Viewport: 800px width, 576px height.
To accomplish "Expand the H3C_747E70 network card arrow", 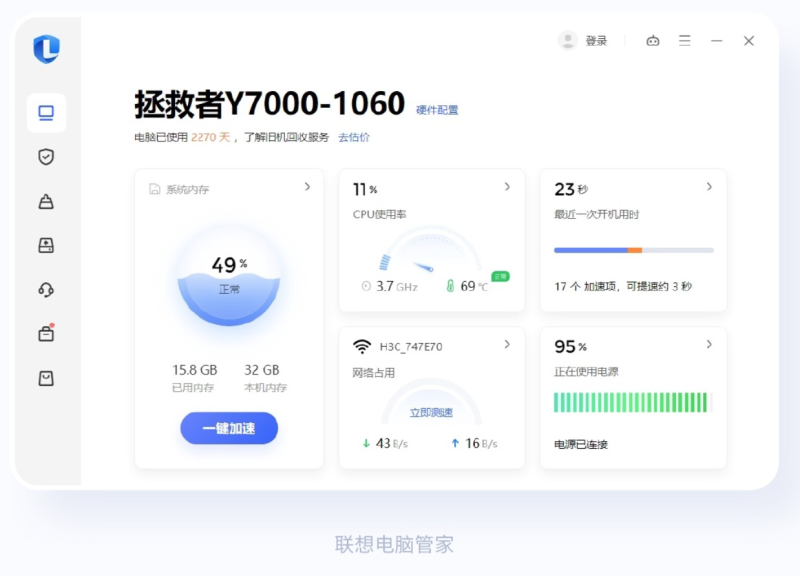I will click(x=507, y=345).
